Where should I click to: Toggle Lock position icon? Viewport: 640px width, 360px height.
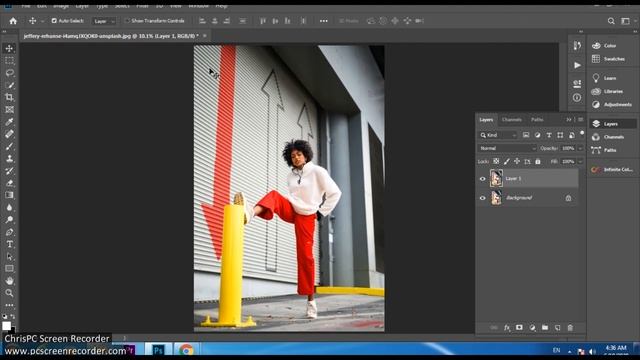pyautogui.click(x=517, y=162)
